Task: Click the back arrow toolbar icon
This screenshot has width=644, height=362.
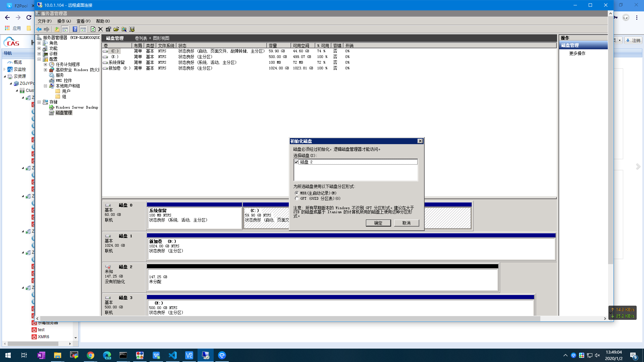Action: point(39,29)
